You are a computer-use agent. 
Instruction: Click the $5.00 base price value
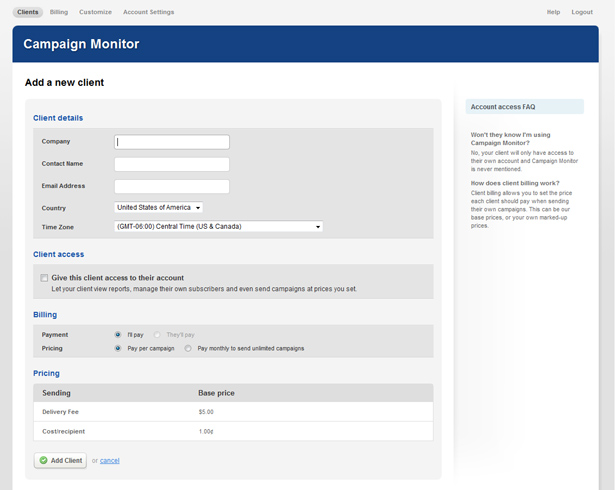point(206,412)
